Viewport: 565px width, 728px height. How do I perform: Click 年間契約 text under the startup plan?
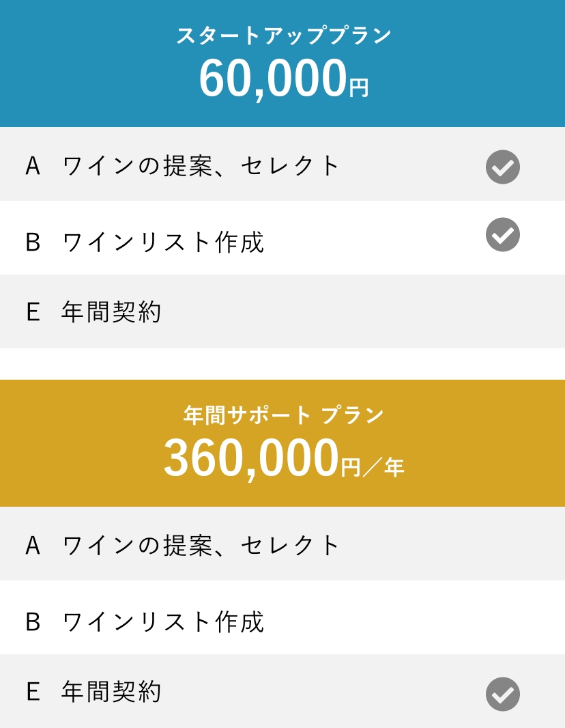point(111,312)
